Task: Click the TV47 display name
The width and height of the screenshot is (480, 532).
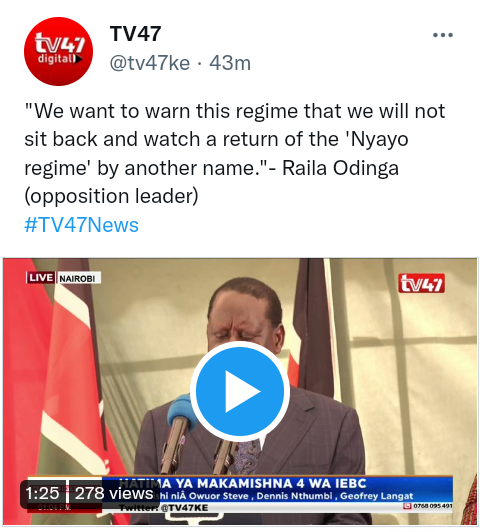Action: tap(135, 34)
